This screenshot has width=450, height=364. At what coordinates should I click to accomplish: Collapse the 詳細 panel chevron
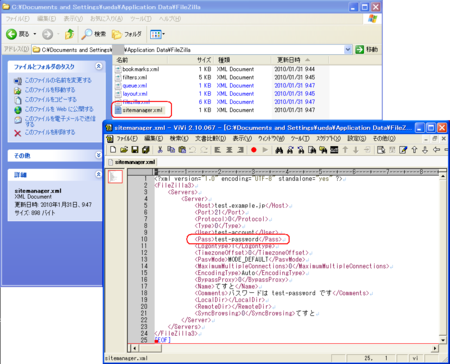99,174
